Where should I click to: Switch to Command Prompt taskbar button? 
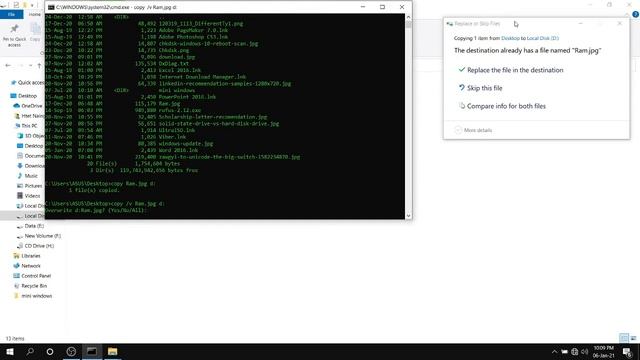point(92,351)
